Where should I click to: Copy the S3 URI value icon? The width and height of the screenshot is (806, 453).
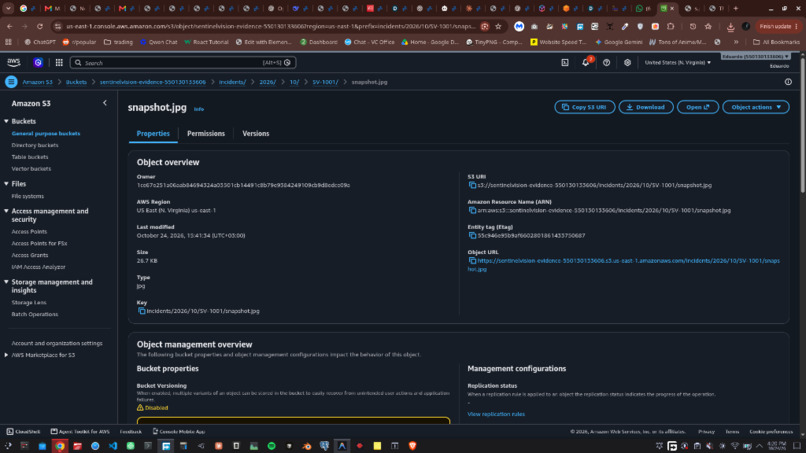pos(472,185)
